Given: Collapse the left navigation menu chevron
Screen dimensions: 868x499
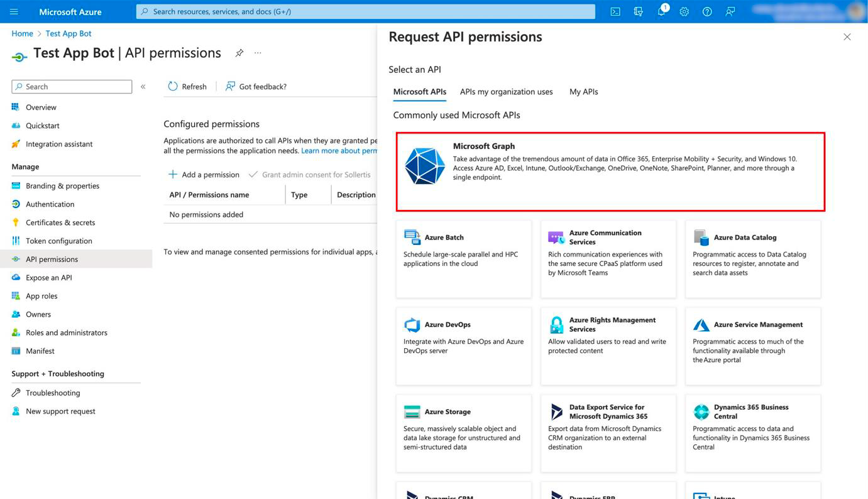Looking at the screenshot, I should 143,87.
